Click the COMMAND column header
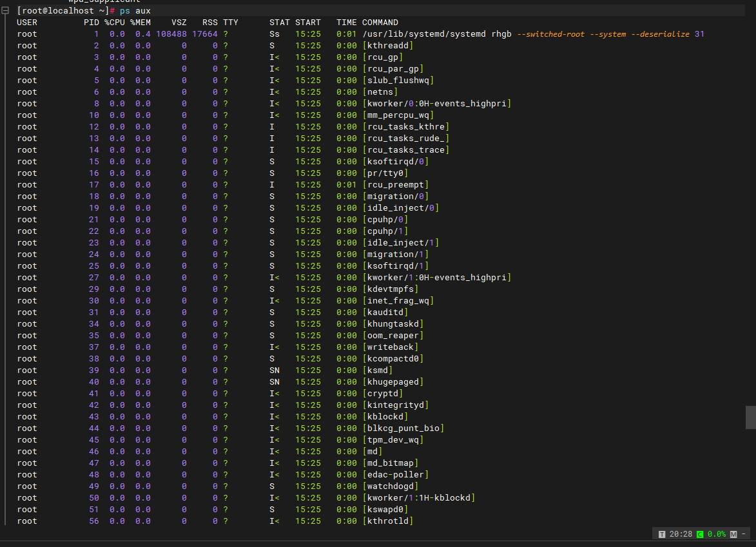This screenshot has width=756, height=547. 380,23
